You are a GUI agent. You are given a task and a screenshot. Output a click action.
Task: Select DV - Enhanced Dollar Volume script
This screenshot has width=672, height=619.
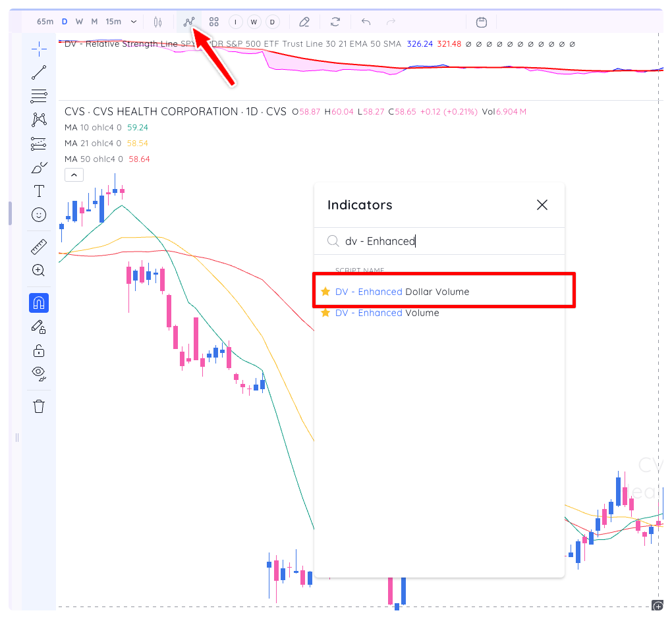439,292
